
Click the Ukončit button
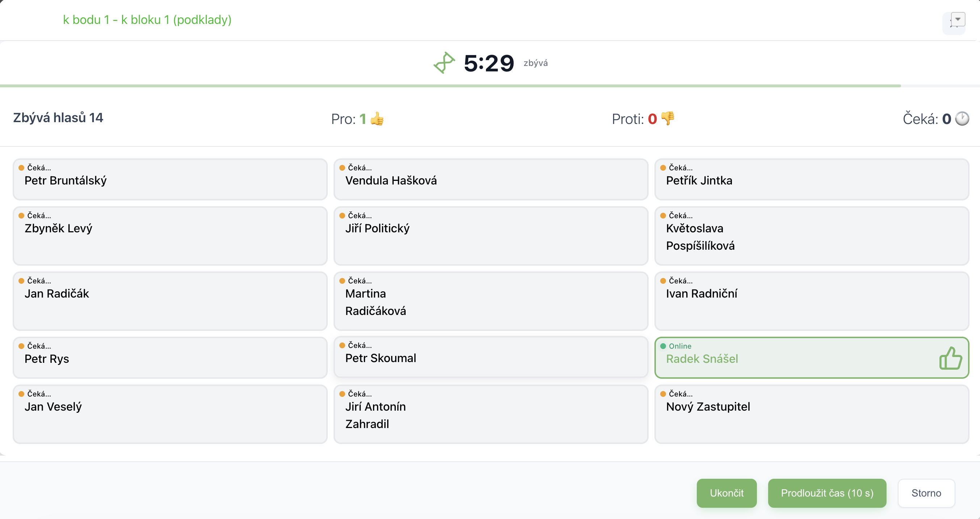click(x=726, y=493)
